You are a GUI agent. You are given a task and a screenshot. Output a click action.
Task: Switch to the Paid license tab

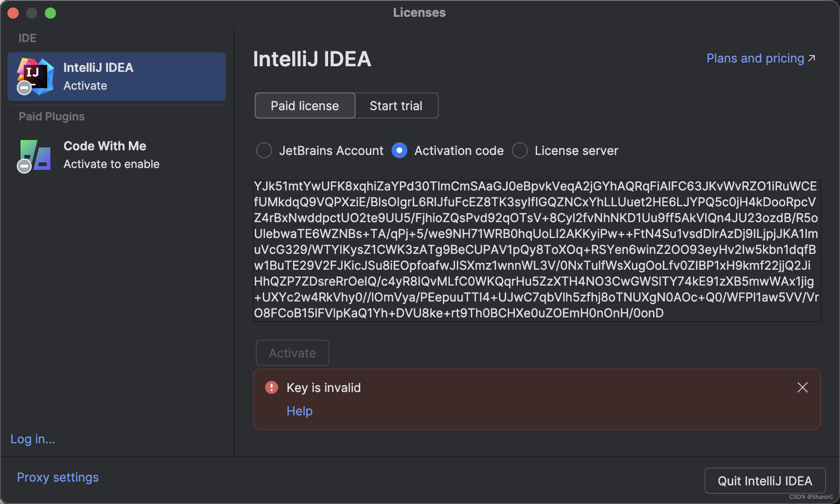pos(305,105)
